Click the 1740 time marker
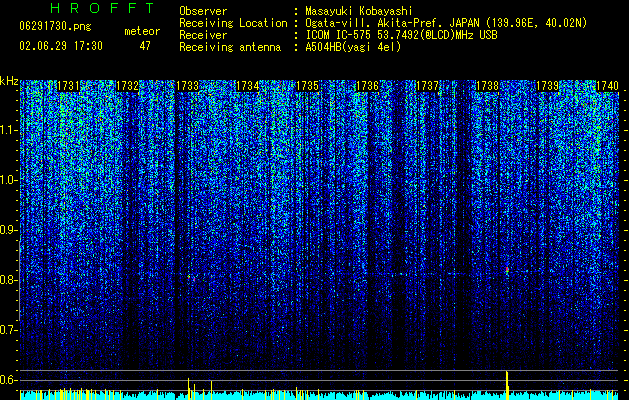629x400 pixels. tap(607, 86)
